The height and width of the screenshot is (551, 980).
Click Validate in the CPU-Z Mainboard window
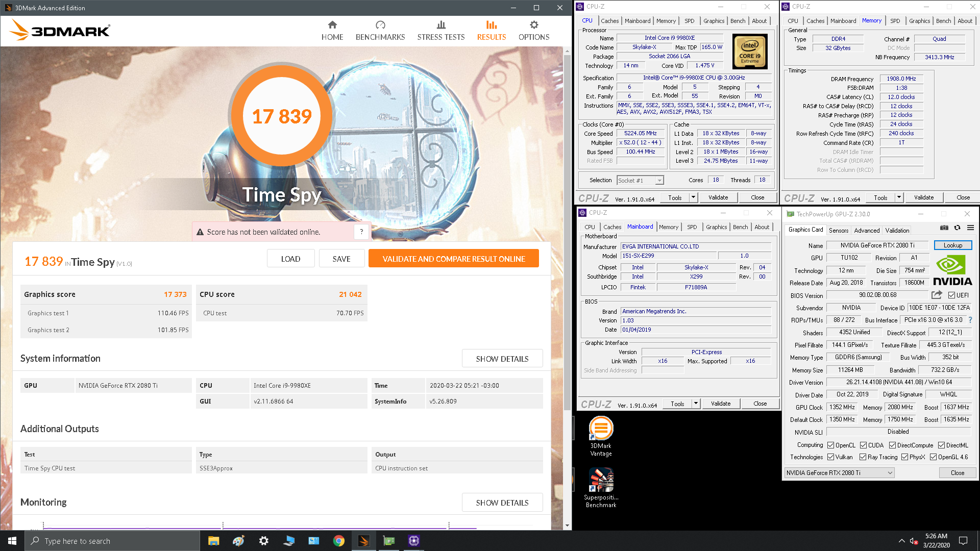[x=720, y=404]
